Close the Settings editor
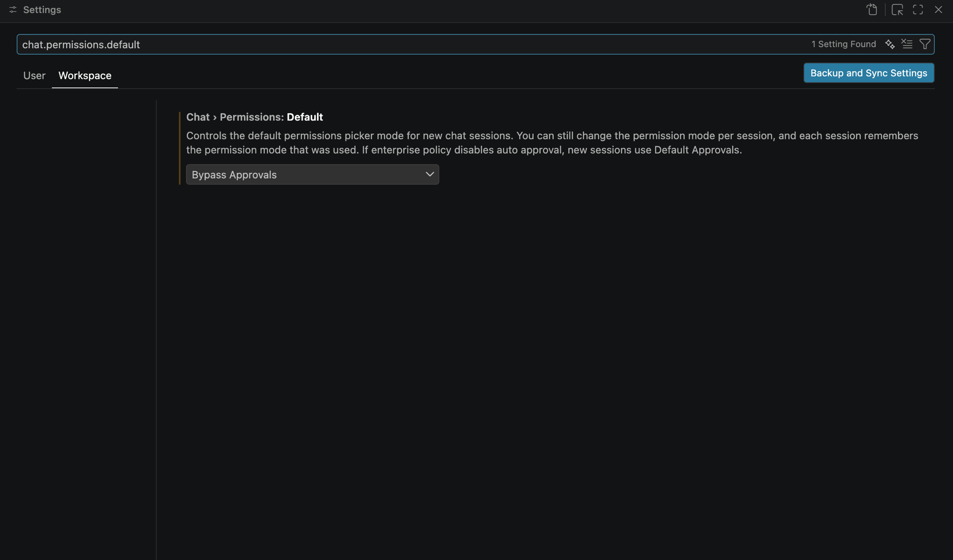Image resolution: width=953 pixels, height=560 pixels. pos(938,10)
